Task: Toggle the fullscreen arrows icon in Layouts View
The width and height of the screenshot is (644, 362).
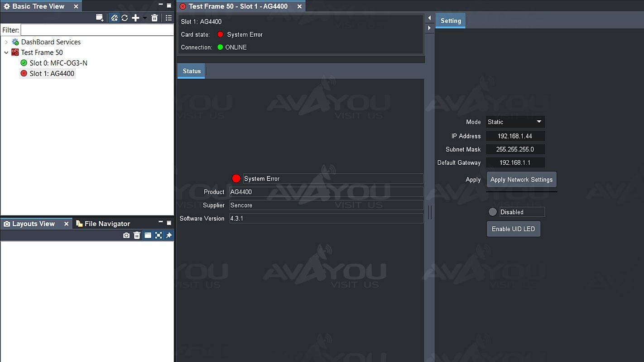Action: point(159,235)
